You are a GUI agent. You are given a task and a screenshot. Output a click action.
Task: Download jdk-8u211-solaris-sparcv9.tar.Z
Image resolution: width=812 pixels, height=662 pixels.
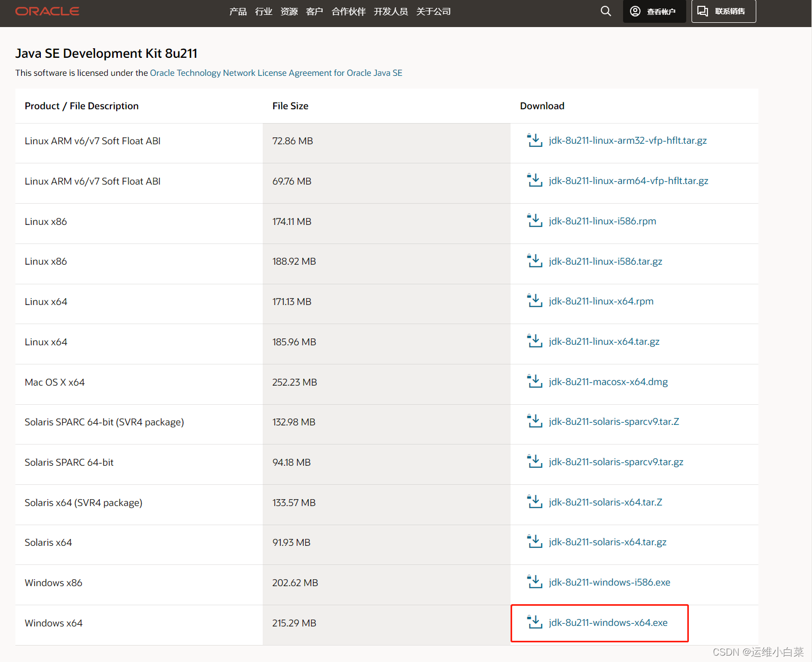click(x=614, y=422)
